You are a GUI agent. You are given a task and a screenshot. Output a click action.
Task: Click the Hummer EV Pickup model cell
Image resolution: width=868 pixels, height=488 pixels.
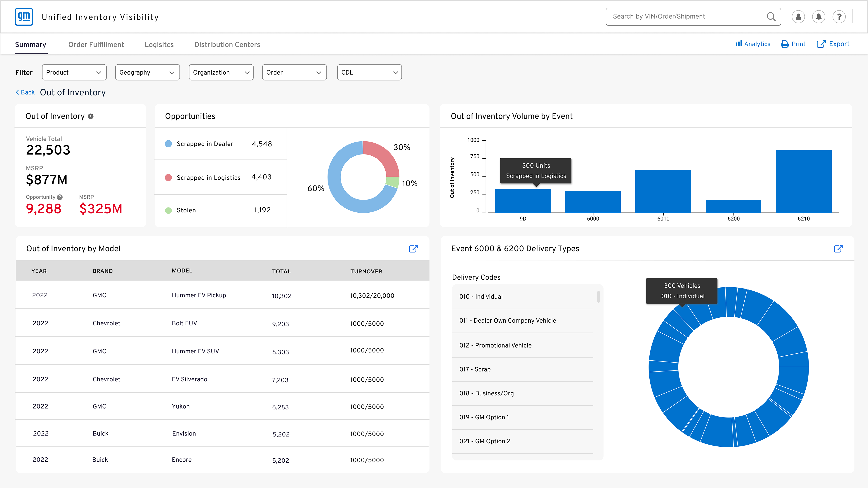coord(199,295)
